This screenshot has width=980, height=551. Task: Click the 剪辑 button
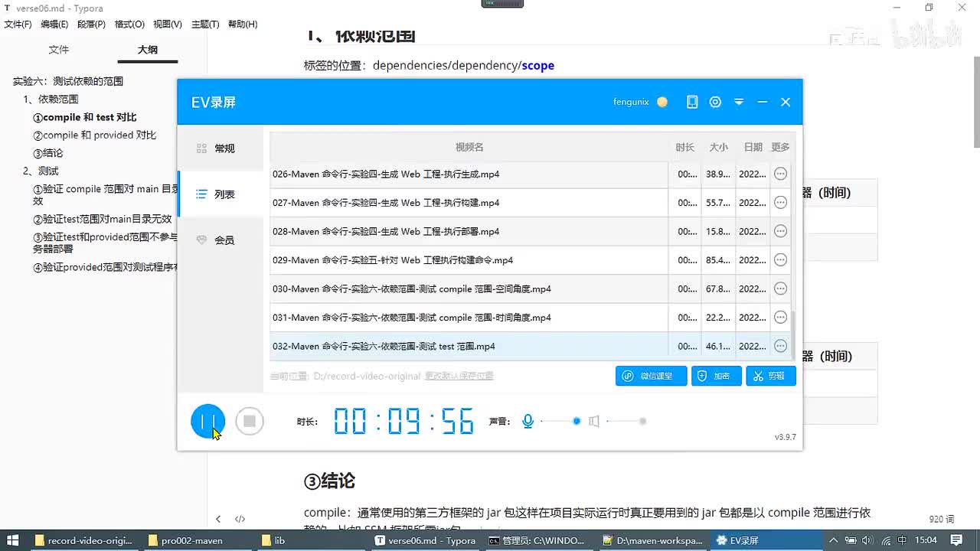[x=771, y=376]
